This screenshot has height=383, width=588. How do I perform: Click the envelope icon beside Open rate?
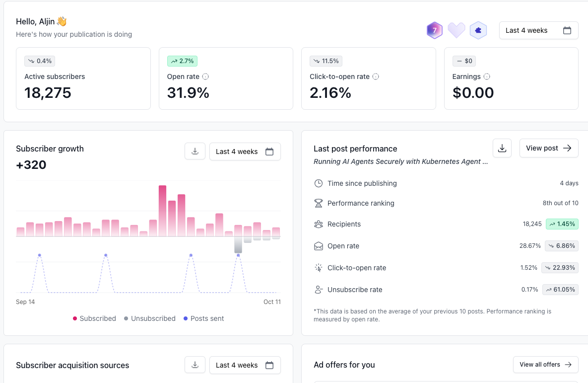point(319,246)
